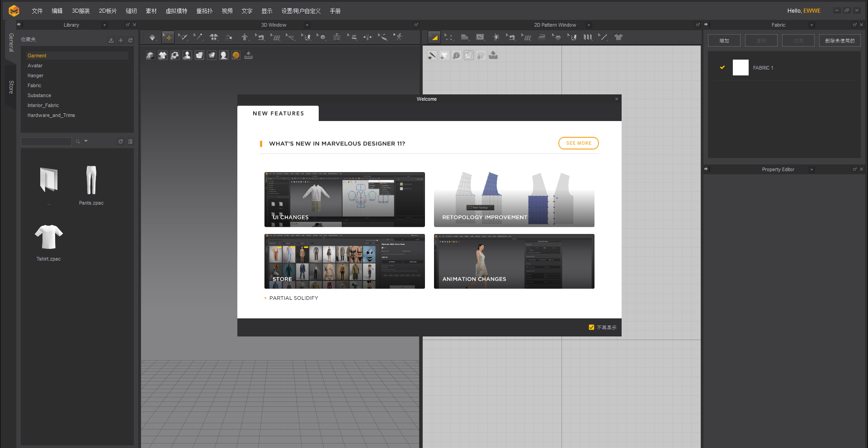Uncheck the 不再显示 checkbox
The height and width of the screenshot is (448, 868).
click(x=591, y=327)
